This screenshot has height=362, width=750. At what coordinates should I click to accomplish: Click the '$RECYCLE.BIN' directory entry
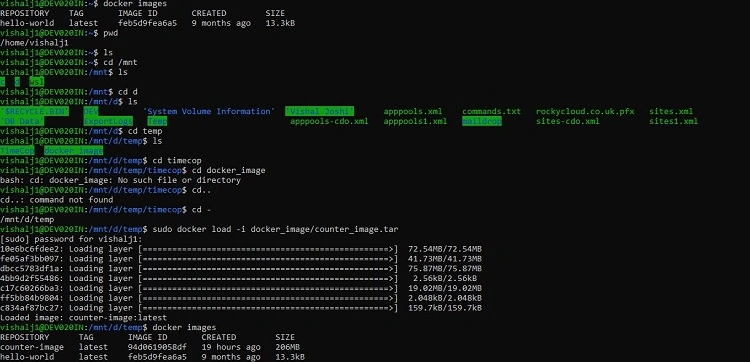(34, 111)
